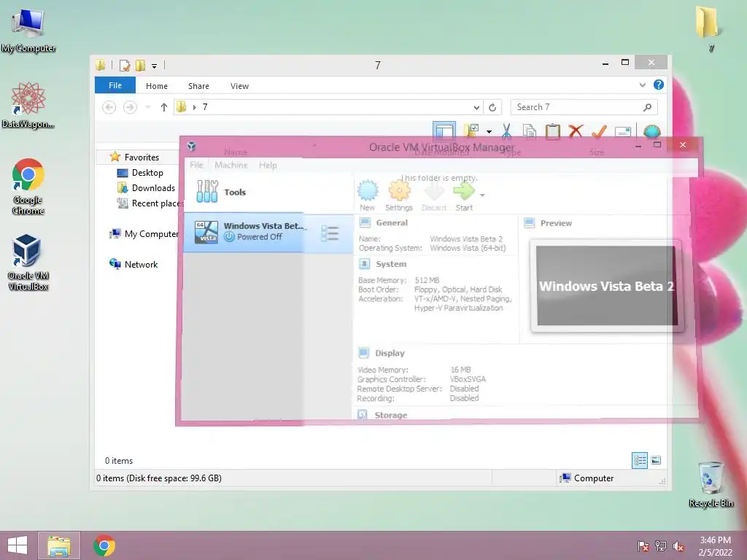Viewport: 747px width, 560px height.
Task: Click the Explorer Help question mark icon
Action: pyautogui.click(x=659, y=85)
